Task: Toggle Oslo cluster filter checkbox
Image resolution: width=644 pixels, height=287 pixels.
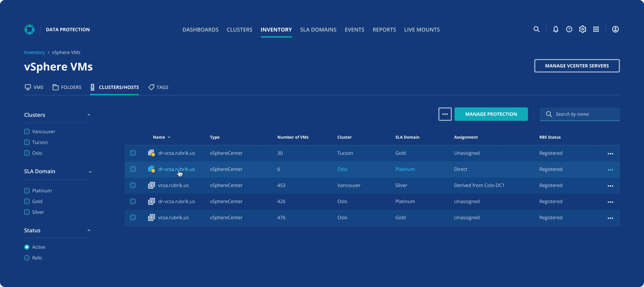Action: (x=27, y=153)
